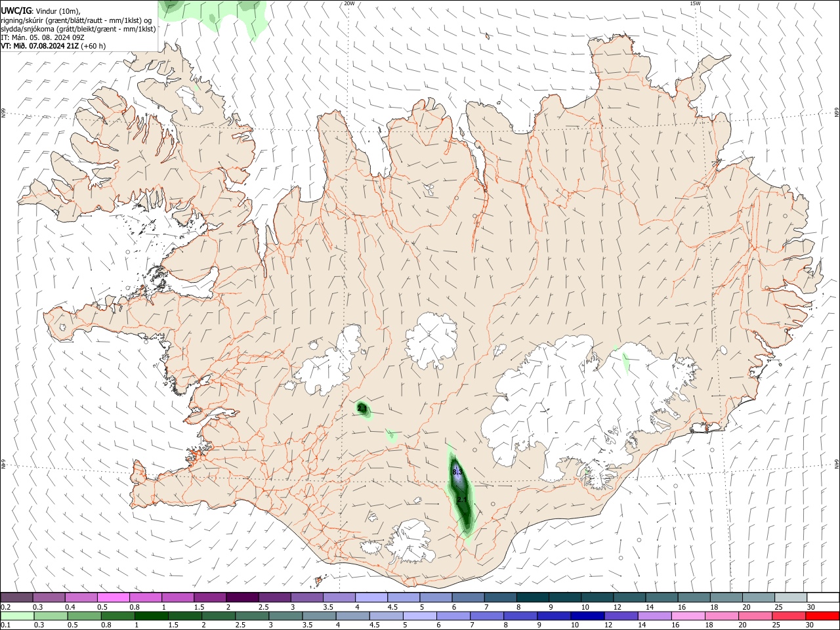The height and width of the screenshot is (630, 840).
Task: Click the '0.1' number under lower legend row
Action: pos(5,625)
